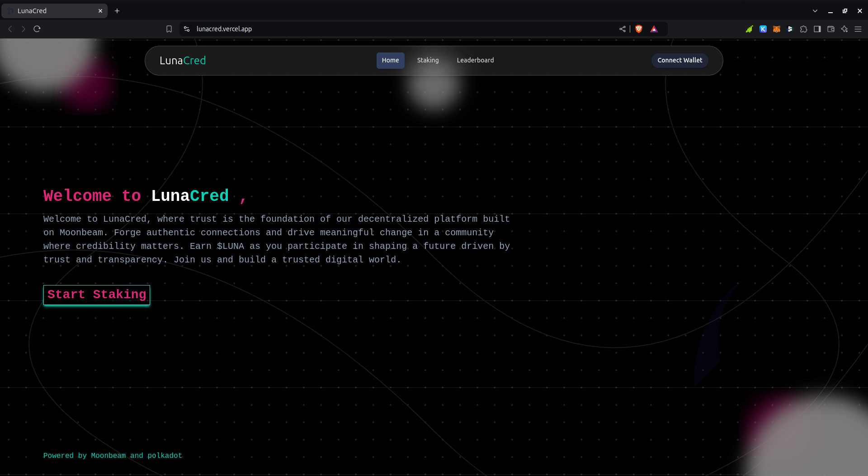Select the LunaCred browser tab
This screenshot has width=868, height=476.
[x=54, y=11]
